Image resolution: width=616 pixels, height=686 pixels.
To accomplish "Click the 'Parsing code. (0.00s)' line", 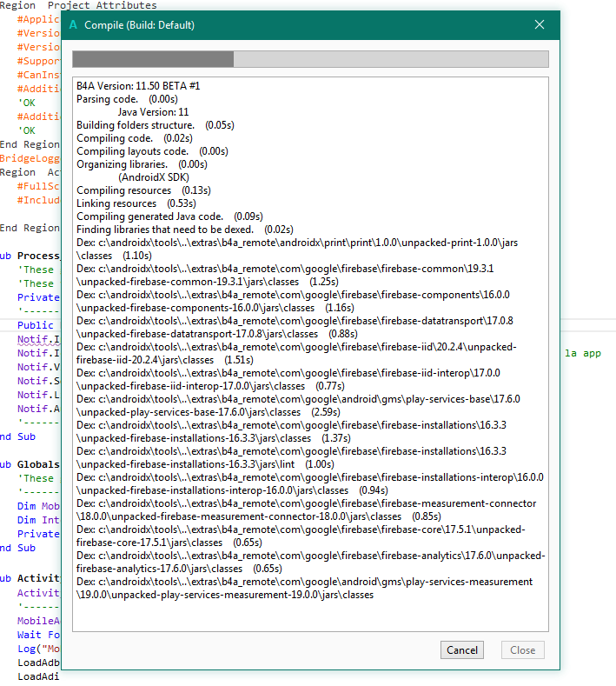I will coord(127,99).
